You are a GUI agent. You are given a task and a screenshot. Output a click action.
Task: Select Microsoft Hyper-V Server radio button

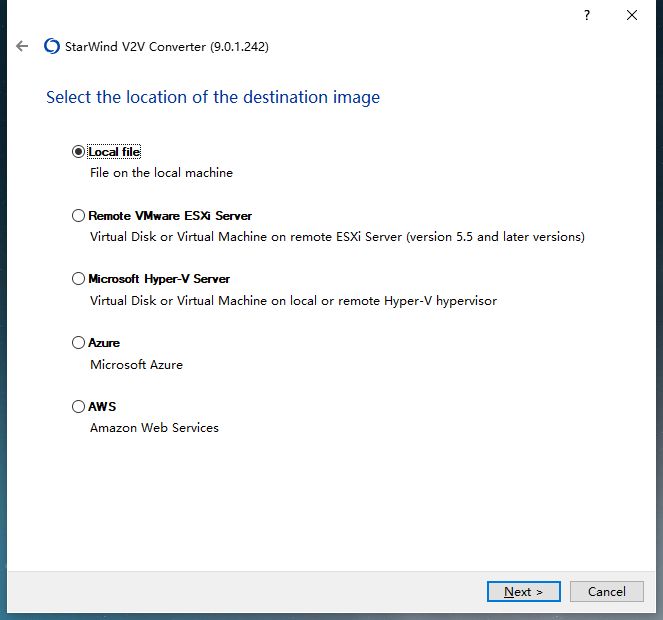click(78, 279)
